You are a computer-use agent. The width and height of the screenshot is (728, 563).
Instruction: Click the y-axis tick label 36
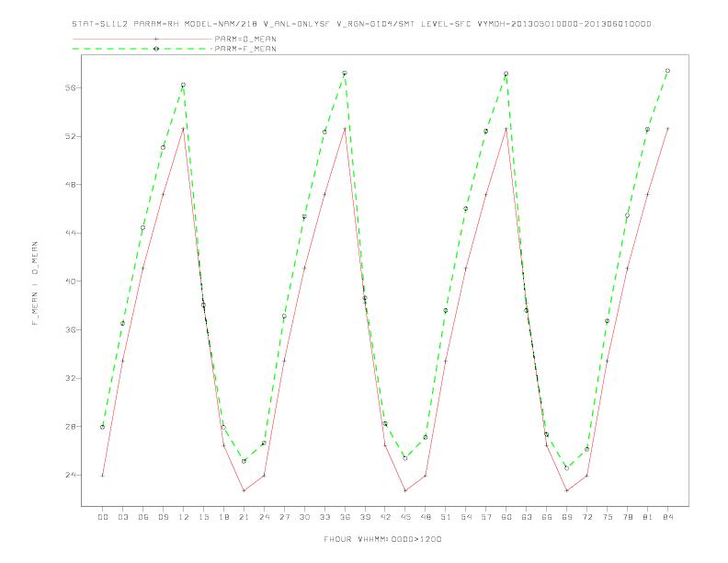(70, 330)
